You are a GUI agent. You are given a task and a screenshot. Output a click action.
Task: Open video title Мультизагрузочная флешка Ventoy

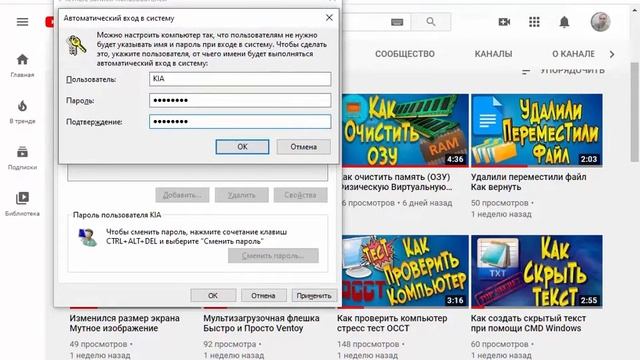click(261, 323)
